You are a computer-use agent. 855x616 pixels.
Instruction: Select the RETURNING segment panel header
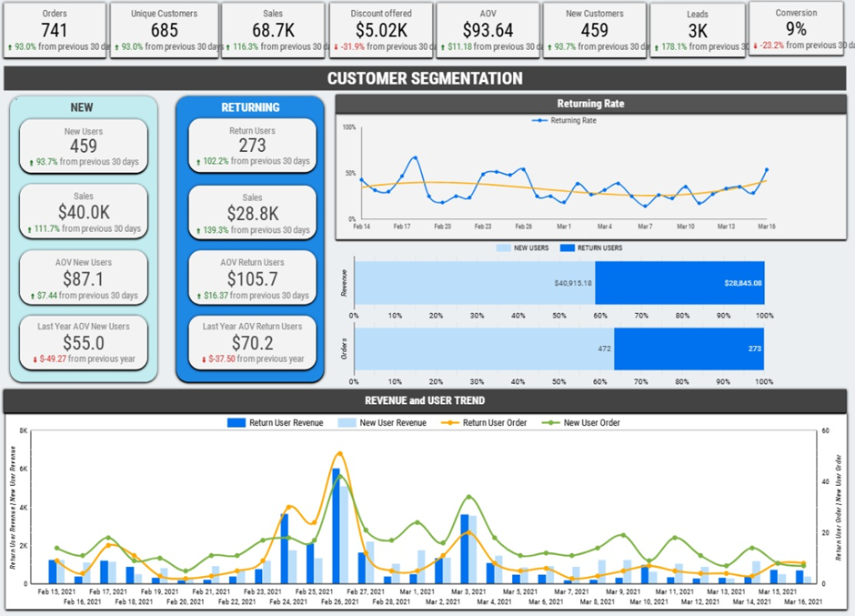251,107
